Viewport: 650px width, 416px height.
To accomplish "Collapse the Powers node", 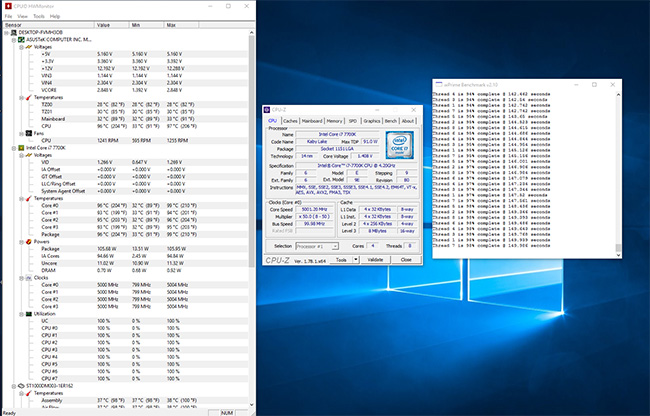I will (x=21, y=242).
